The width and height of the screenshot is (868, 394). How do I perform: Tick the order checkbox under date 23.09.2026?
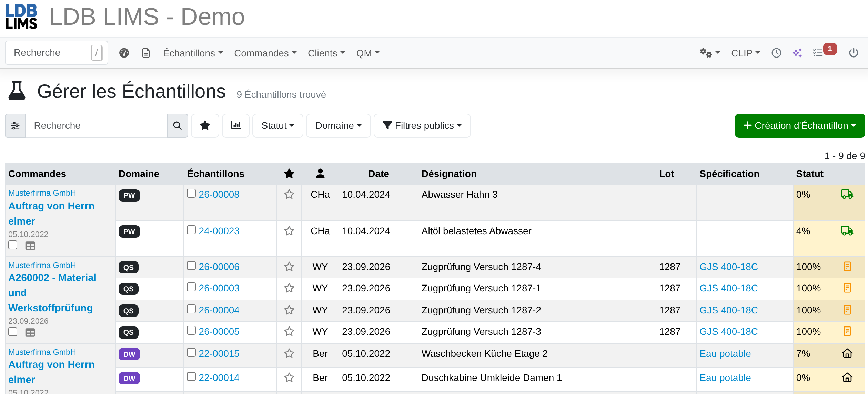(x=13, y=332)
